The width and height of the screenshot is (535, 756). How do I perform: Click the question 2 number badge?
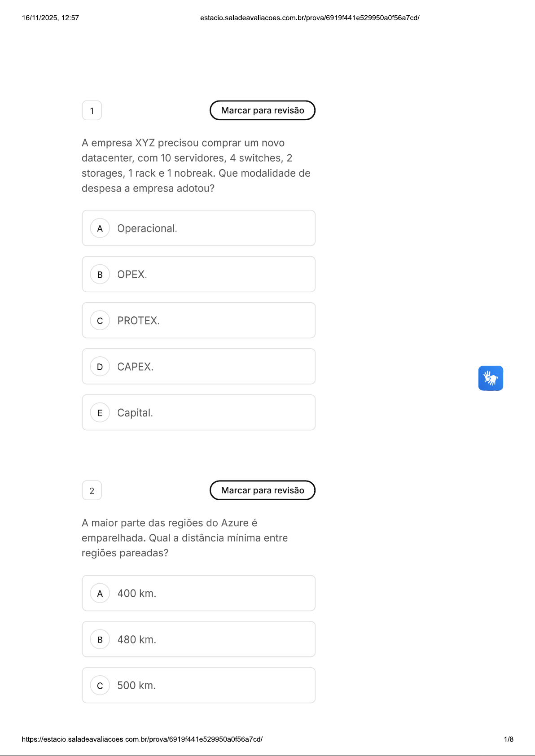[92, 491]
